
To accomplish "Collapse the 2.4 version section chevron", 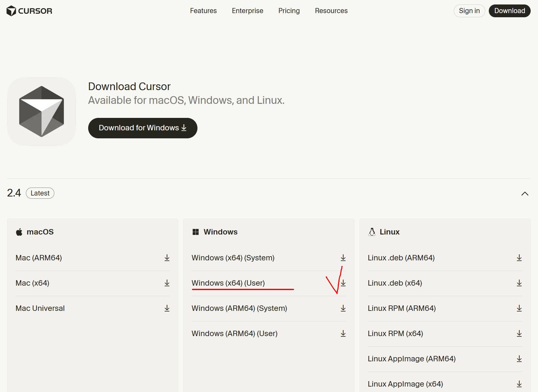I will point(525,194).
